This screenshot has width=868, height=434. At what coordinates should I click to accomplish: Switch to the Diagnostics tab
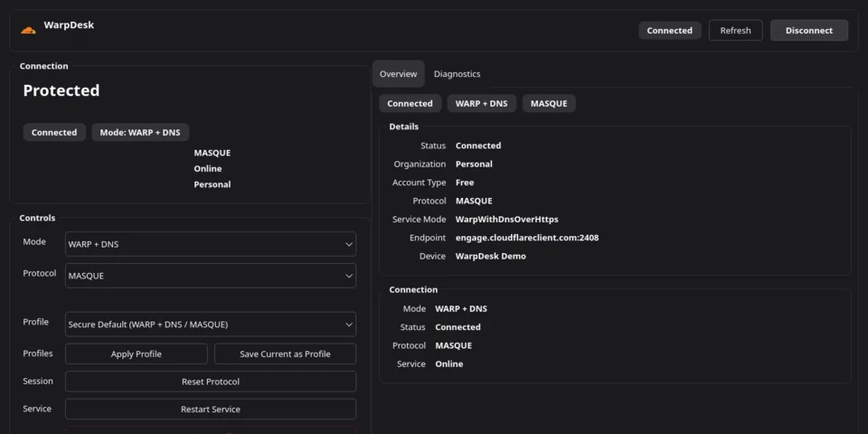coord(457,73)
